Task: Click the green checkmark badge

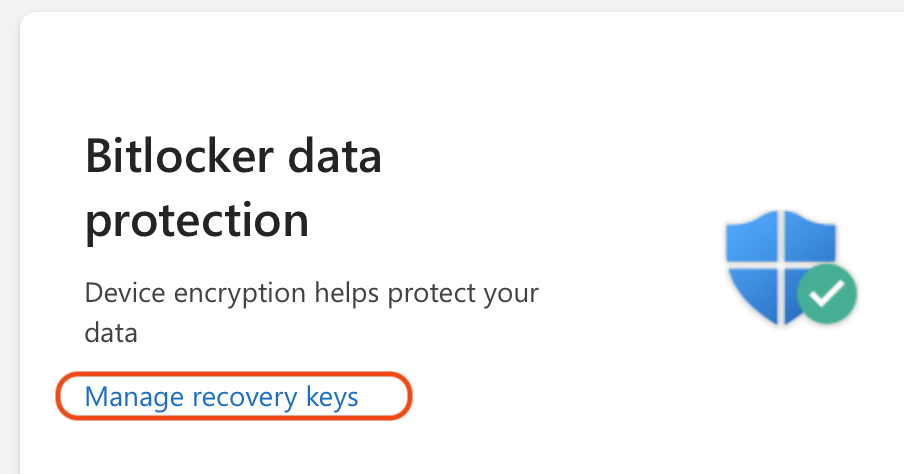Action: pos(828,294)
